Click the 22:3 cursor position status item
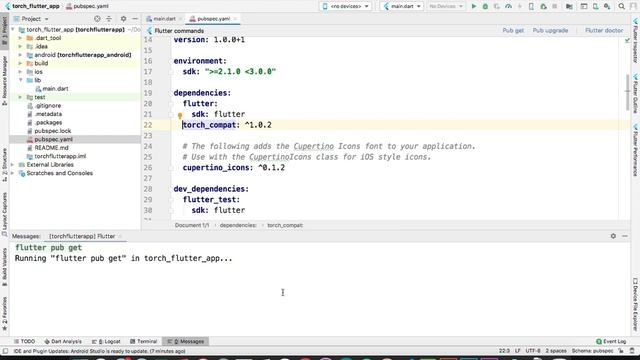The width and height of the screenshot is (640, 360). point(504,351)
